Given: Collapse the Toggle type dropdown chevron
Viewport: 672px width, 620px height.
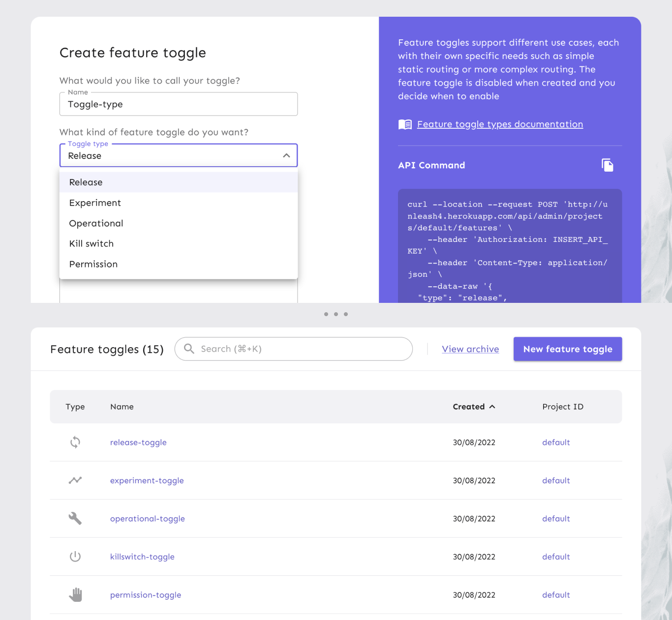Looking at the screenshot, I should coord(286,155).
